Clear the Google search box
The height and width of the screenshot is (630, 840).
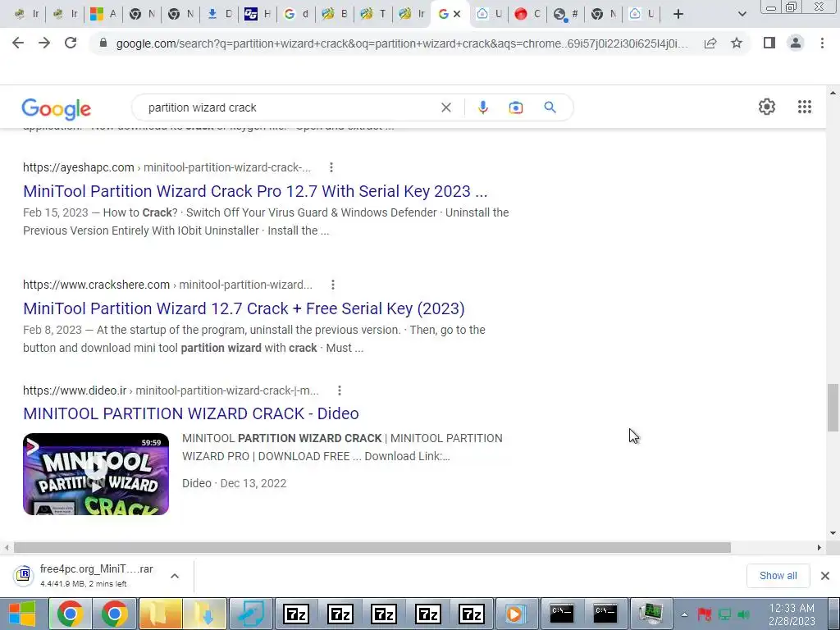pyautogui.click(x=445, y=107)
